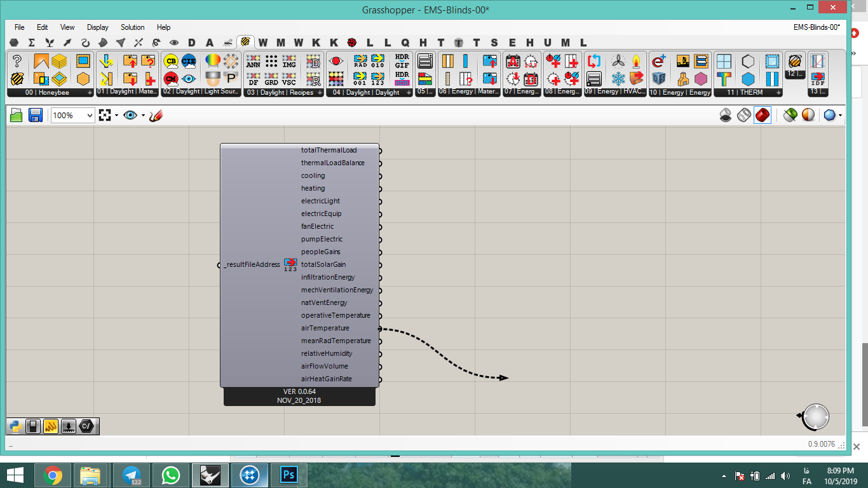Open the Help menu

pyautogui.click(x=164, y=27)
